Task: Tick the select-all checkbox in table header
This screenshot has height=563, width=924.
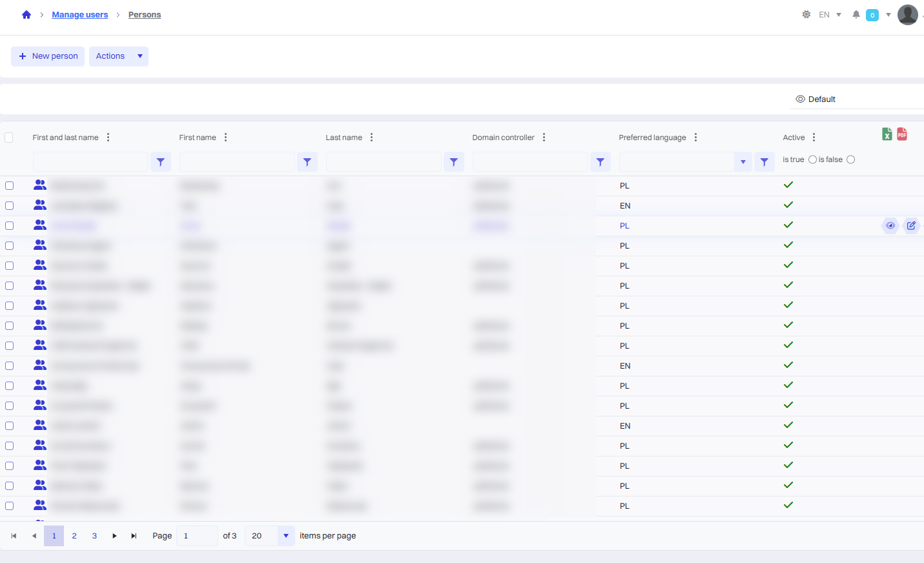Action: [9, 138]
